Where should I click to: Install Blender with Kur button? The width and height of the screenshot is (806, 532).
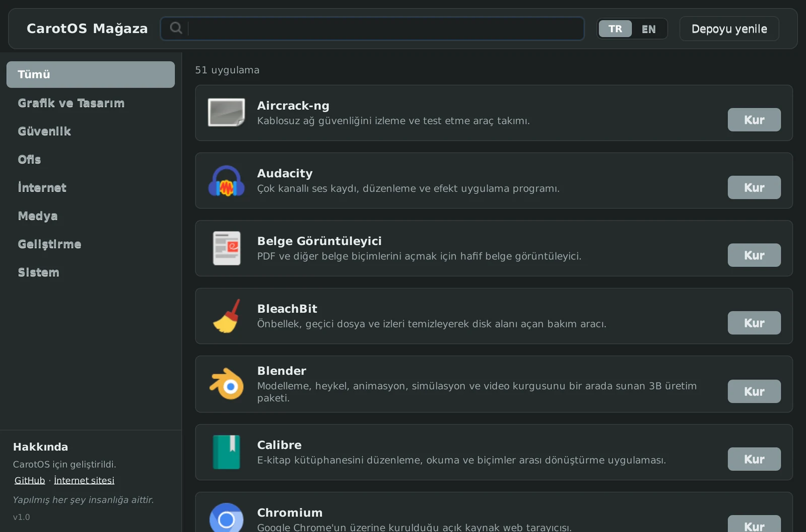[x=754, y=391]
